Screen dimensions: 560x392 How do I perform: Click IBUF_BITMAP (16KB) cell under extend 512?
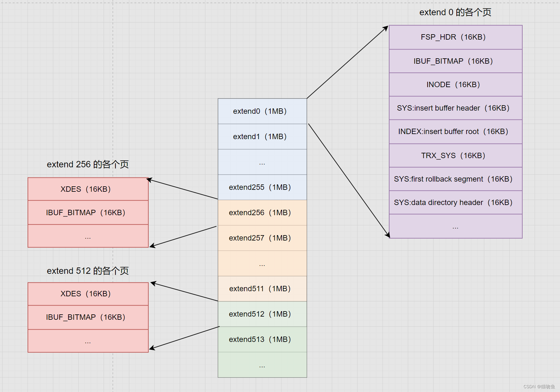coord(88,318)
